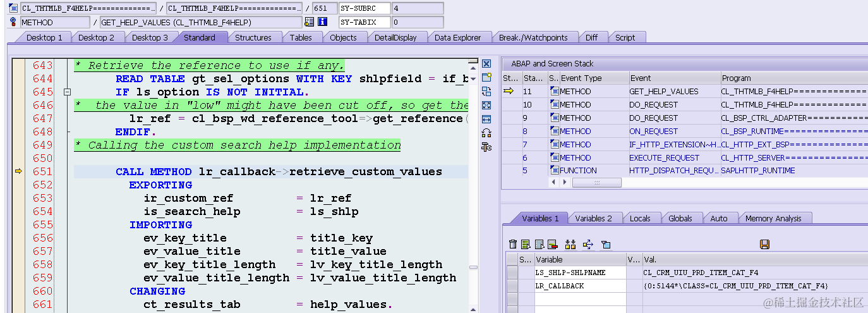Open tool services headphones icon
Viewport: 868px width, 313px height.
click(x=486, y=133)
